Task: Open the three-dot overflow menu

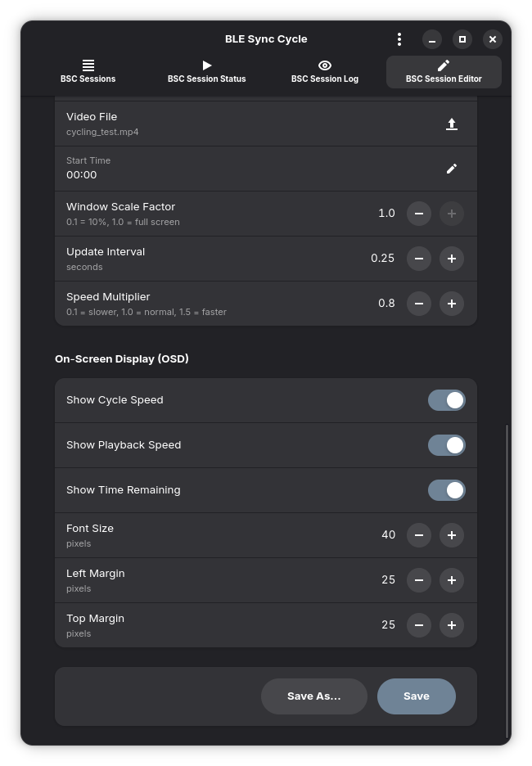Action: [399, 38]
